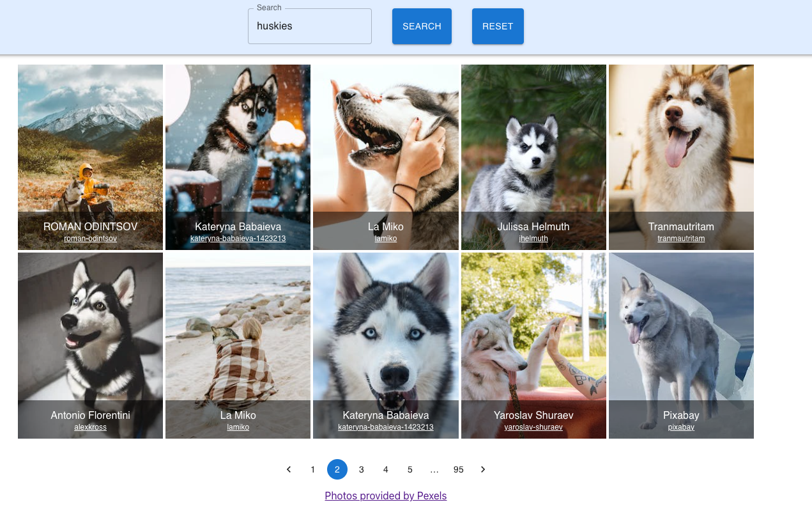This screenshot has height=532, width=812.
Task: Select current pagination page 2
Action: coord(337,469)
